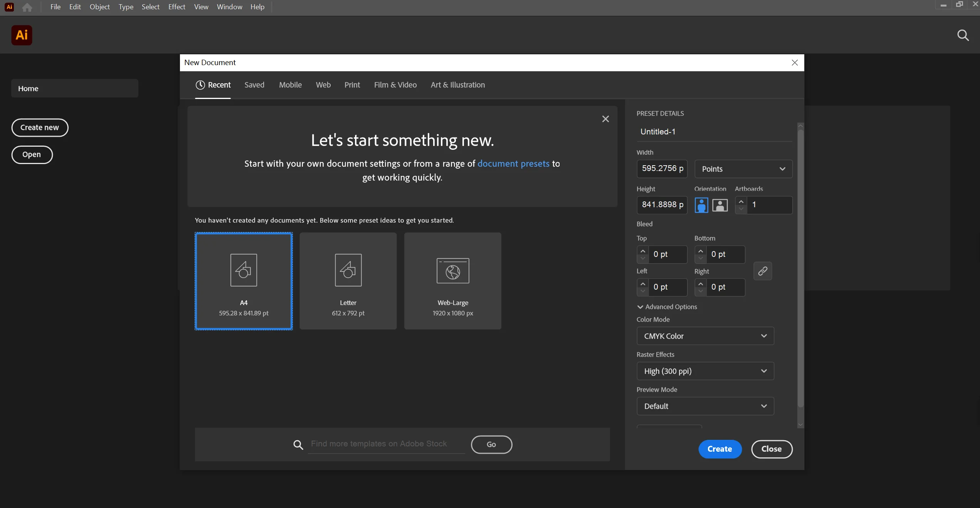The image size is (980, 508).
Task: Open the Points units dropdown
Action: (x=743, y=169)
